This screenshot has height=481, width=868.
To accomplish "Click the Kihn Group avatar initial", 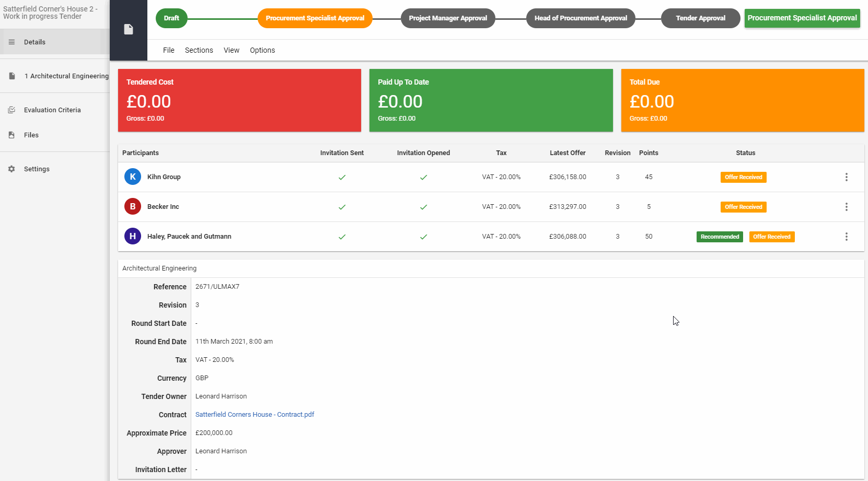I will click(133, 177).
